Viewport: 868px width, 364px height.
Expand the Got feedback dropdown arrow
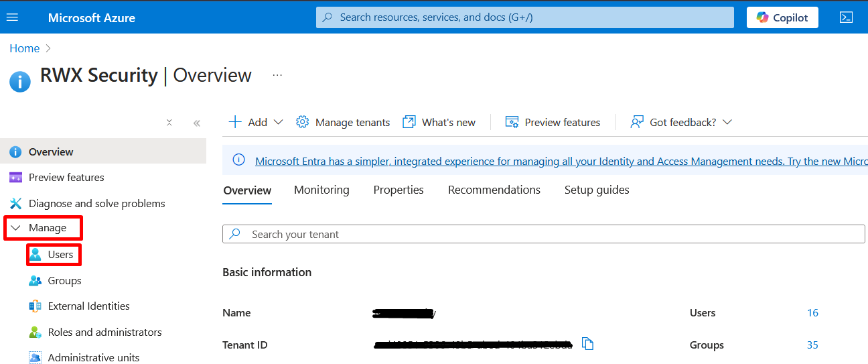pyautogui.click(x=727, y=122)
